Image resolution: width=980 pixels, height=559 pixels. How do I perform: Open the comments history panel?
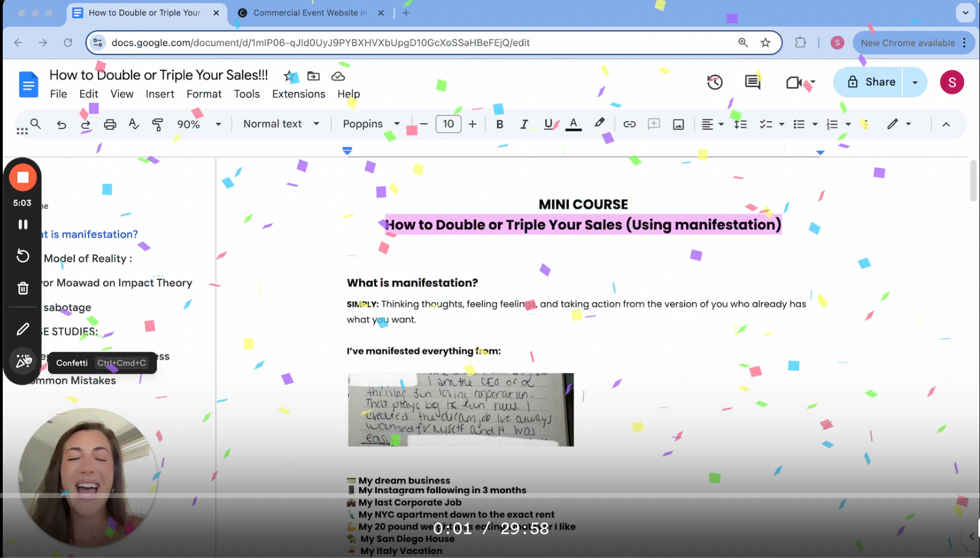point(753,82)
